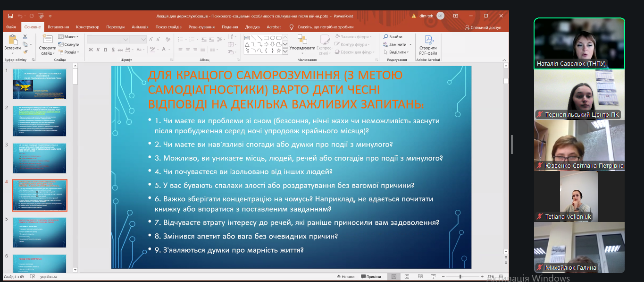Start slideshow from status bar icon
The height and width of the screenshot is (282, 644).
tap(432, 276)
